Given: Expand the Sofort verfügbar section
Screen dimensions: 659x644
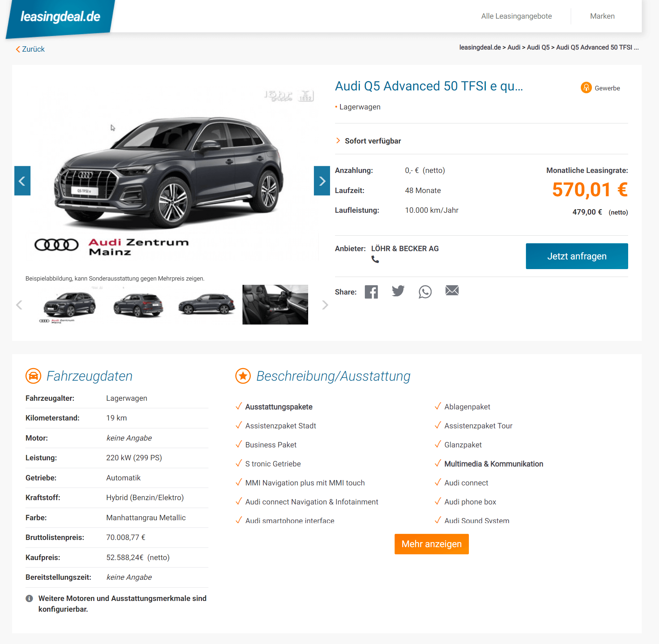Looking at the screenshot, I should click(x=369, y=141).
